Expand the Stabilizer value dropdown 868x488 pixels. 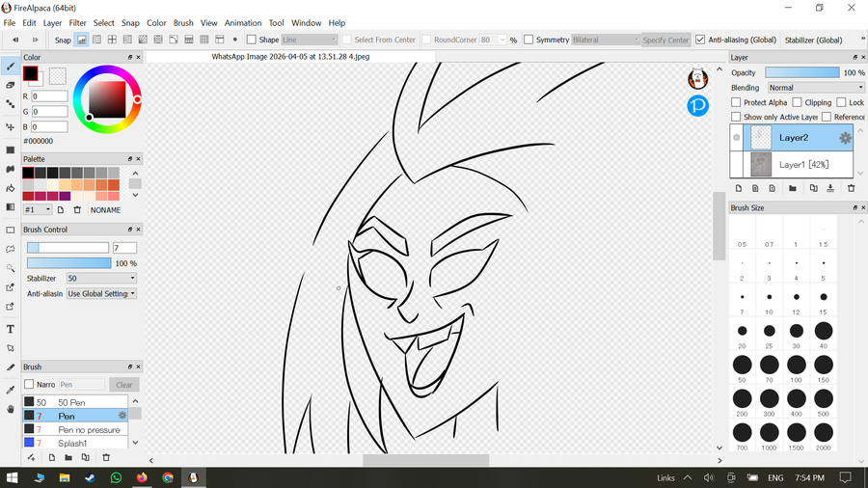coord(100,278)
